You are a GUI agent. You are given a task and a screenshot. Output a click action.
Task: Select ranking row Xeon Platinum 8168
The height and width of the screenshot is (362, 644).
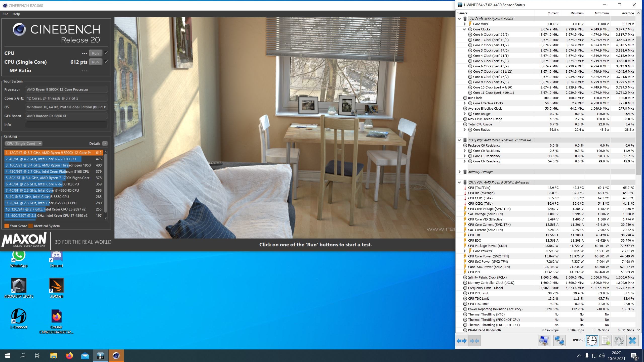click(x=54, y=171)
